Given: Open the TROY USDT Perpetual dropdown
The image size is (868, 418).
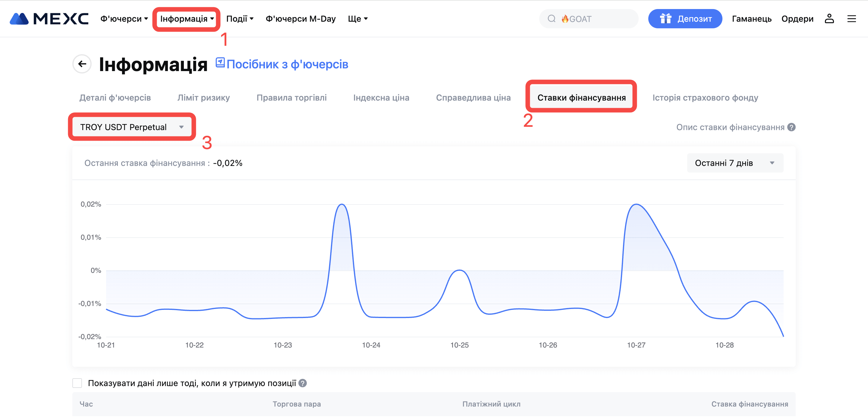Looking at the screenshot, I should click(132, 127).
